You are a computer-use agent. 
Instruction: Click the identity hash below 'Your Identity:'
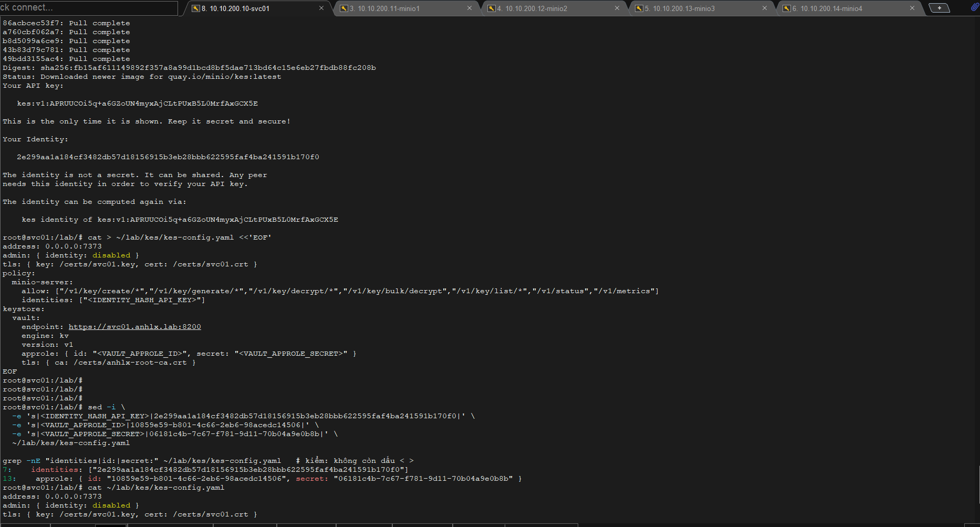click(x=168, y=157)
